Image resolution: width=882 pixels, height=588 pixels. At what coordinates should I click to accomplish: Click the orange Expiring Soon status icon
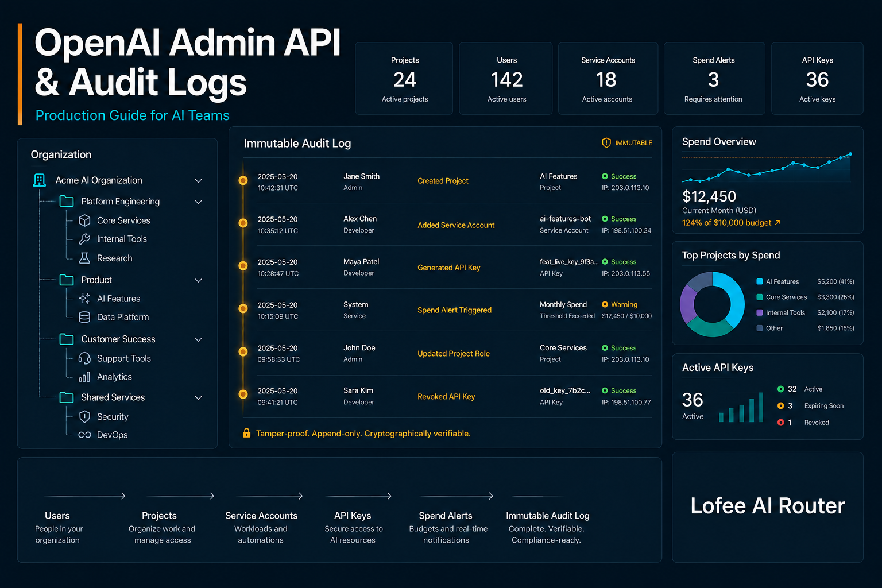click(x=780, y=405)
